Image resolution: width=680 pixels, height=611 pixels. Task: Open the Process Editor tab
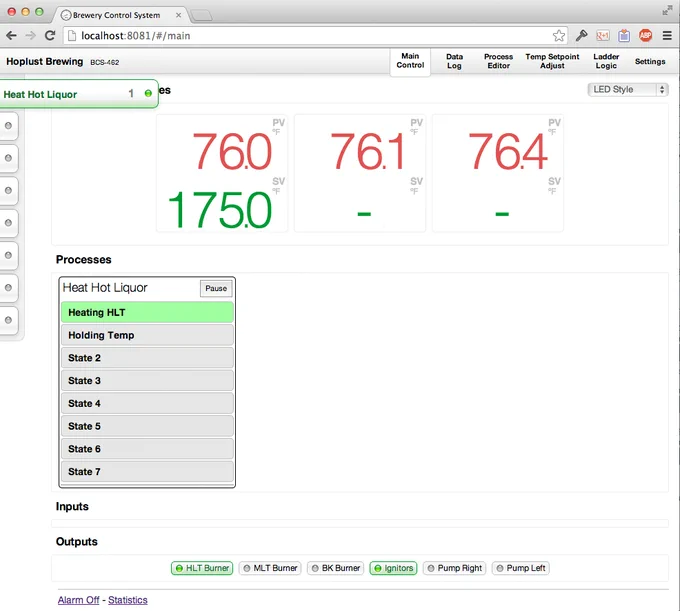coord(498,61)
